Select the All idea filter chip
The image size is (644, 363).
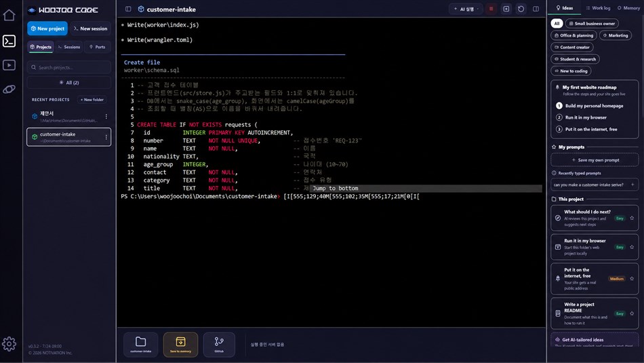(x=557, y=24)
